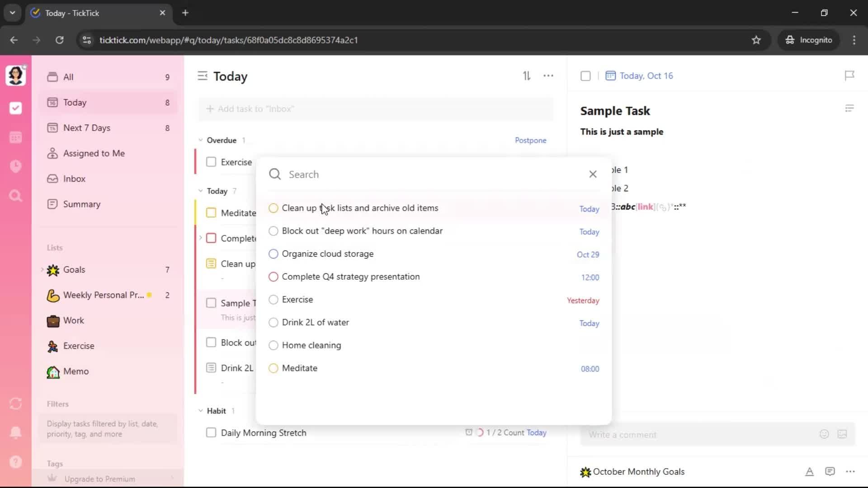868x488 pixels.
Task: Tick the overdue Exercise task checkbox
Action: pos(211,162)
